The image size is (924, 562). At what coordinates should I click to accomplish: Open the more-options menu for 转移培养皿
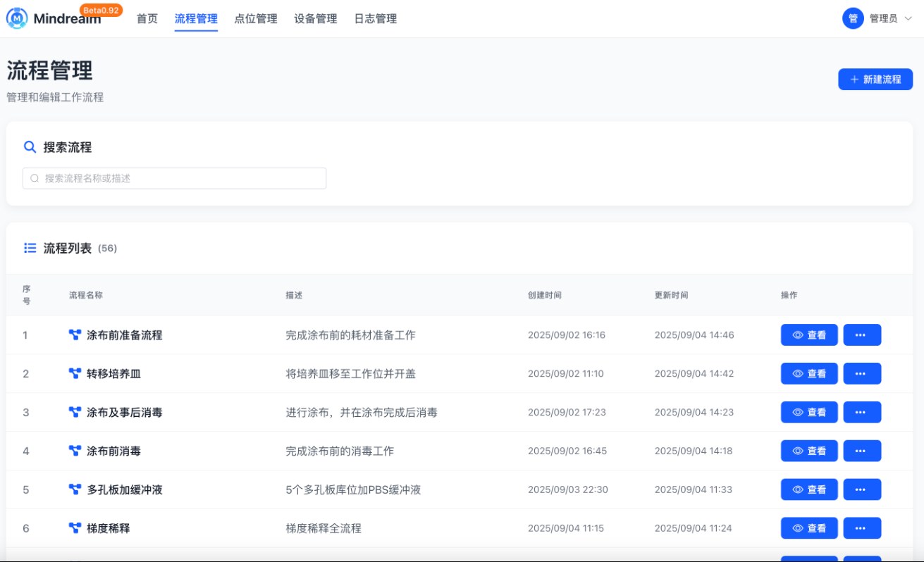(862, 373)
